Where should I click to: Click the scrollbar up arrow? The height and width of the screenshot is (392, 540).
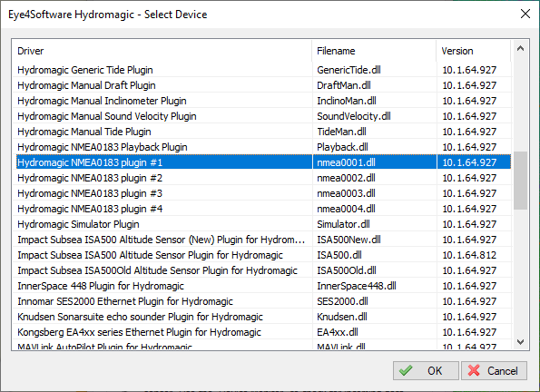pos(520,49)
